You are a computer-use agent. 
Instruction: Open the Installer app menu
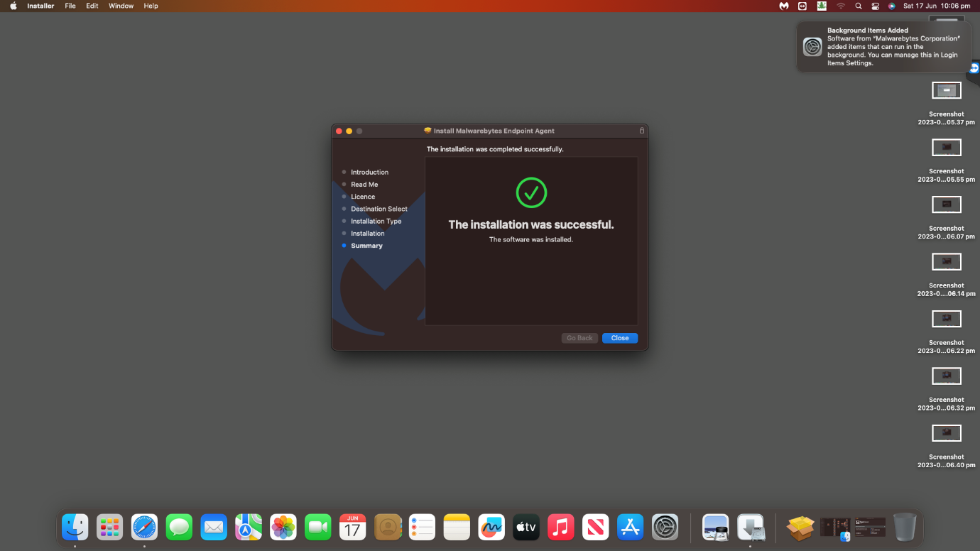coord(40,6)
